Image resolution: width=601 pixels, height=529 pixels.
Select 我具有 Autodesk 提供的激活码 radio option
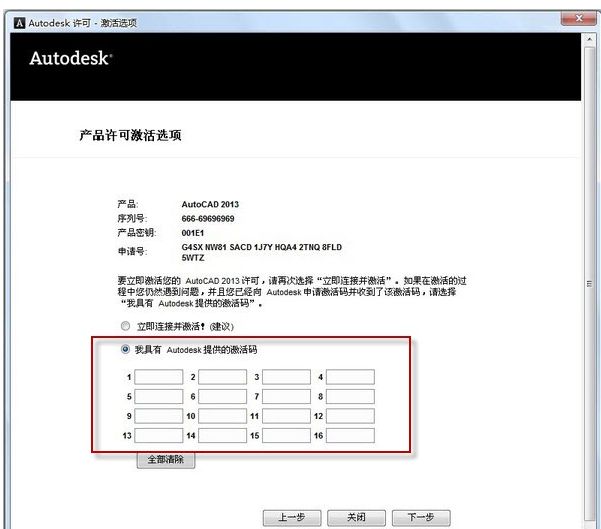(x=125, y=349)
